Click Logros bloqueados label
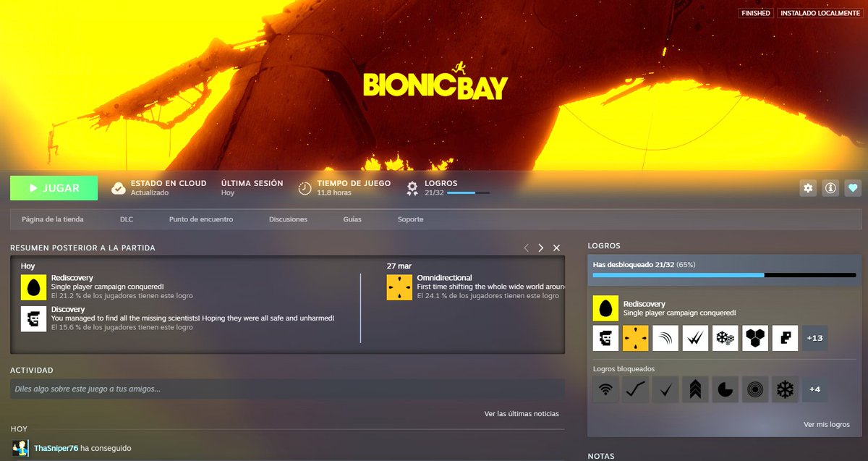Image resolution: width=868 pixels, height=461 pixels. [622, 369]
